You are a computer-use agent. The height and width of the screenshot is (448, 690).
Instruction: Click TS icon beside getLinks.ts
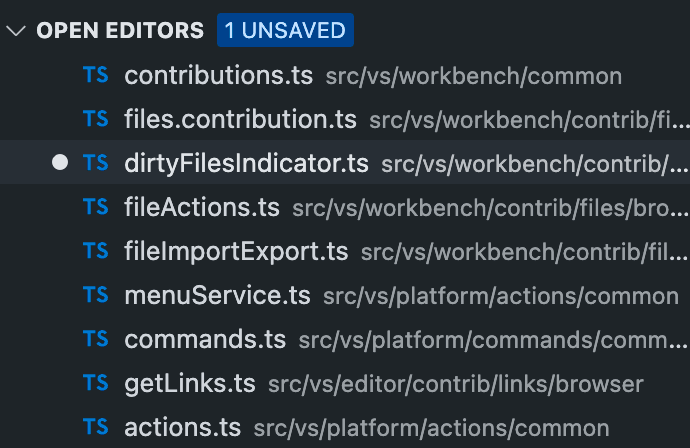pos(96,383)
